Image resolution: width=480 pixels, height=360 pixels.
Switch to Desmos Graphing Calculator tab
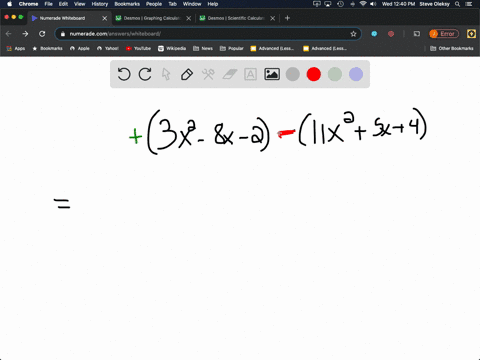click(x=152, y=18)
